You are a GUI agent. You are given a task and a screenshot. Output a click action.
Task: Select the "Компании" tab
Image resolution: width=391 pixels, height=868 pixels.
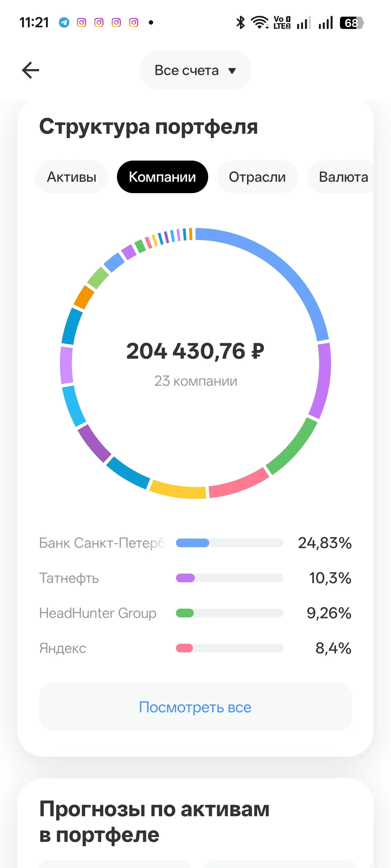click(x=163, y=177)
